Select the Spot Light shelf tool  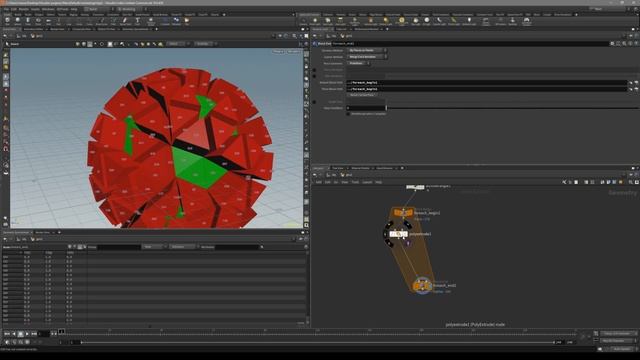point(328,21)
